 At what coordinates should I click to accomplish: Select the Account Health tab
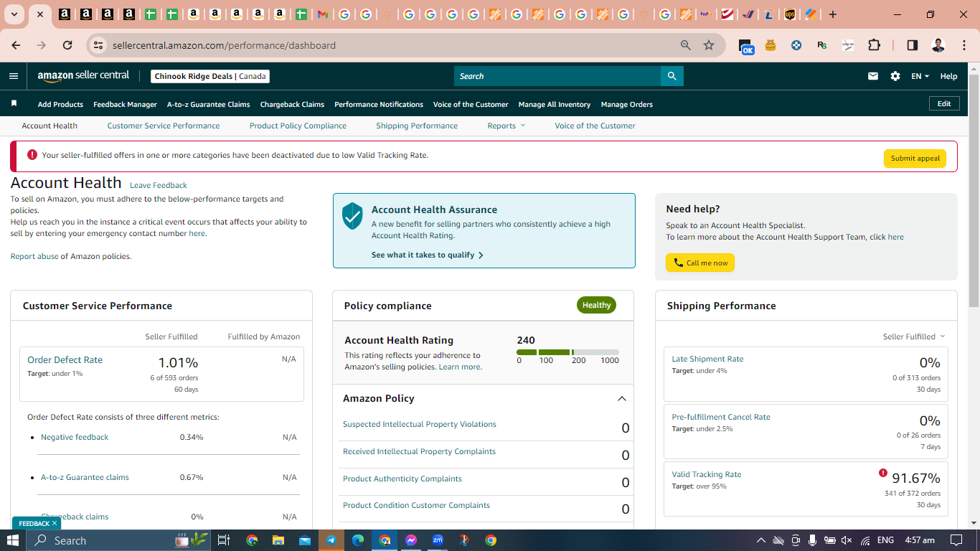[50, 126]
